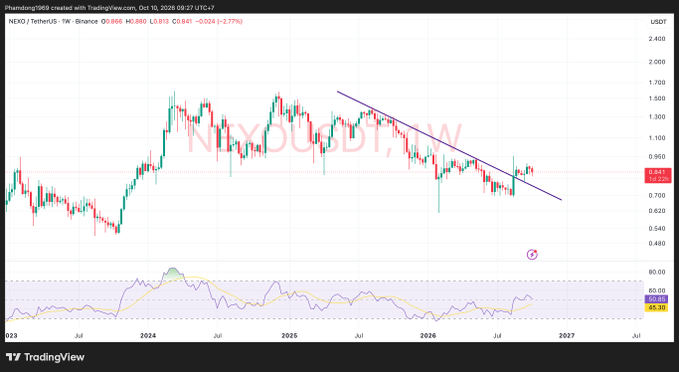
Task: Click the 1.100 price axis label
Action: click(x=657, y=138)
